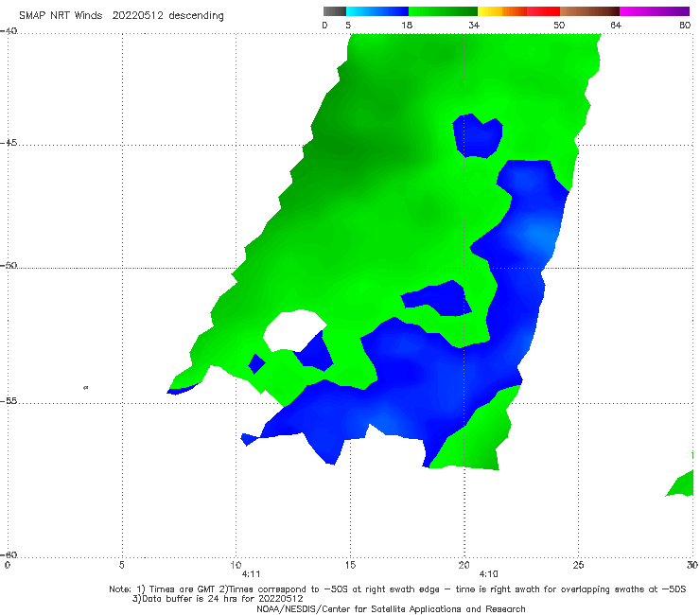This screenshot has height=615, width=700.
Task: Click the brown colorbar segment
Action: point(589,11)
